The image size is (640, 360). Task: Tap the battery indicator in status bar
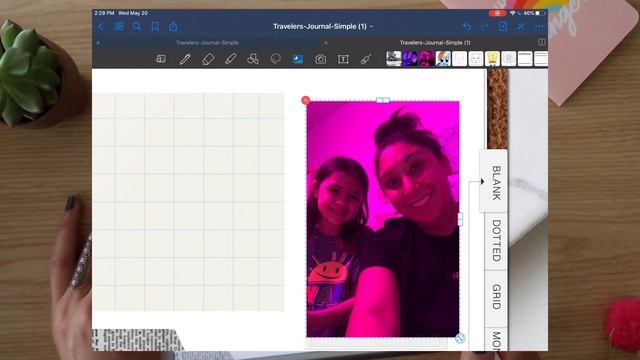pos(534,13)
